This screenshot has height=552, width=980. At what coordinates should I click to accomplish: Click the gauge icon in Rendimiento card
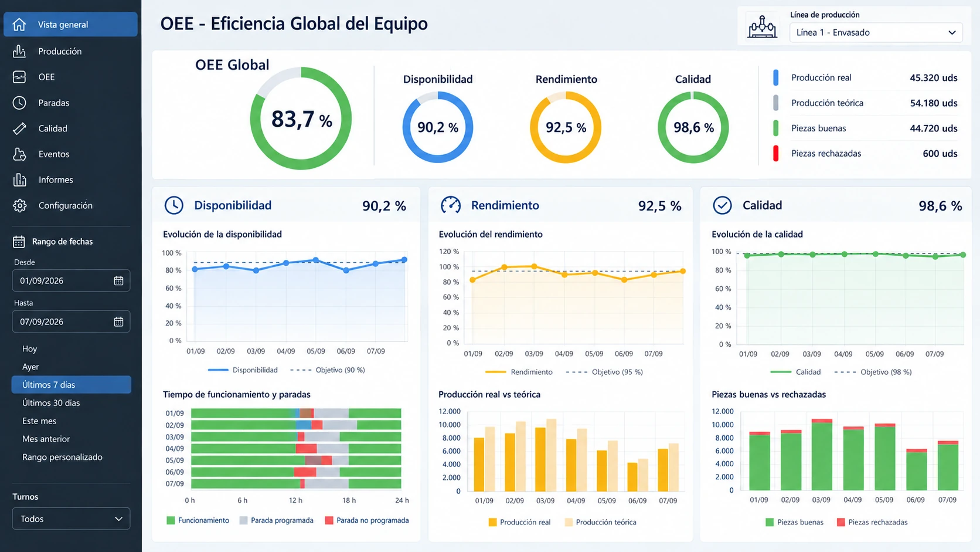pos(451,205)
